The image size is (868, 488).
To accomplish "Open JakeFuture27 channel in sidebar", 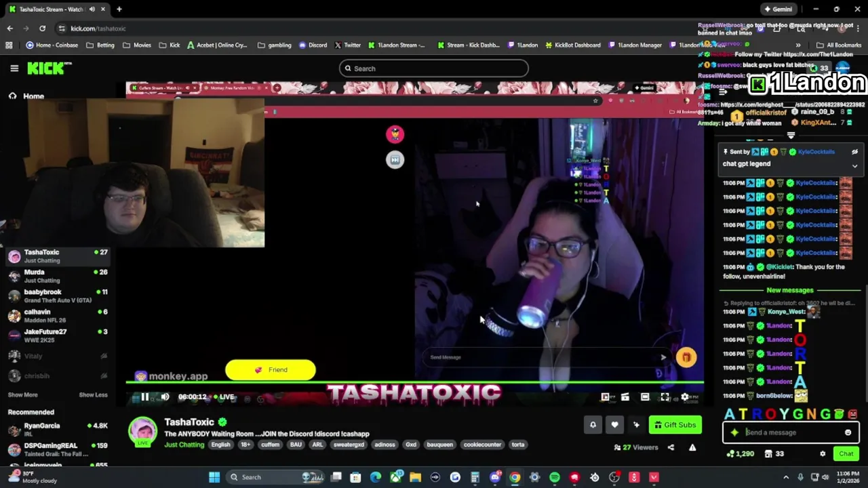I will click(x=57, y=335).
